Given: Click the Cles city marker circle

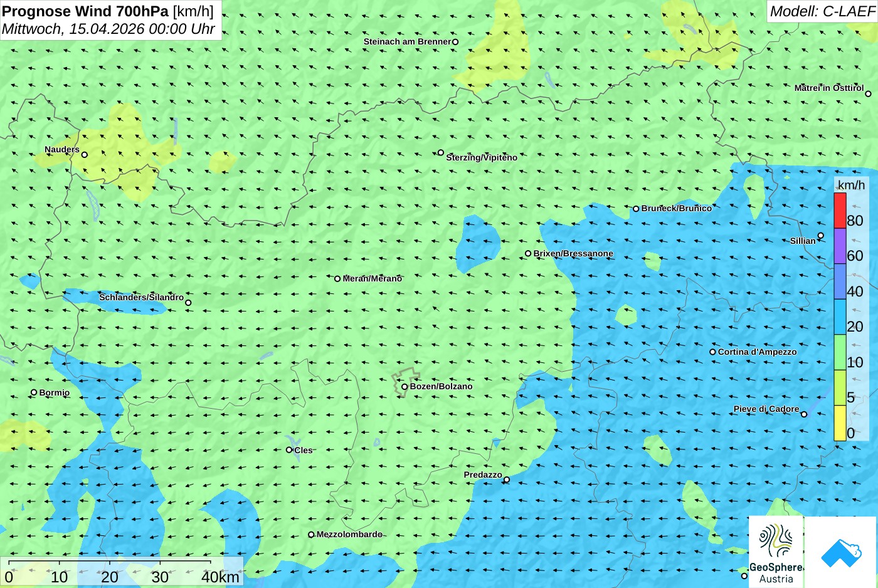Looking at the screenshot, I should (x=289, y=450).
